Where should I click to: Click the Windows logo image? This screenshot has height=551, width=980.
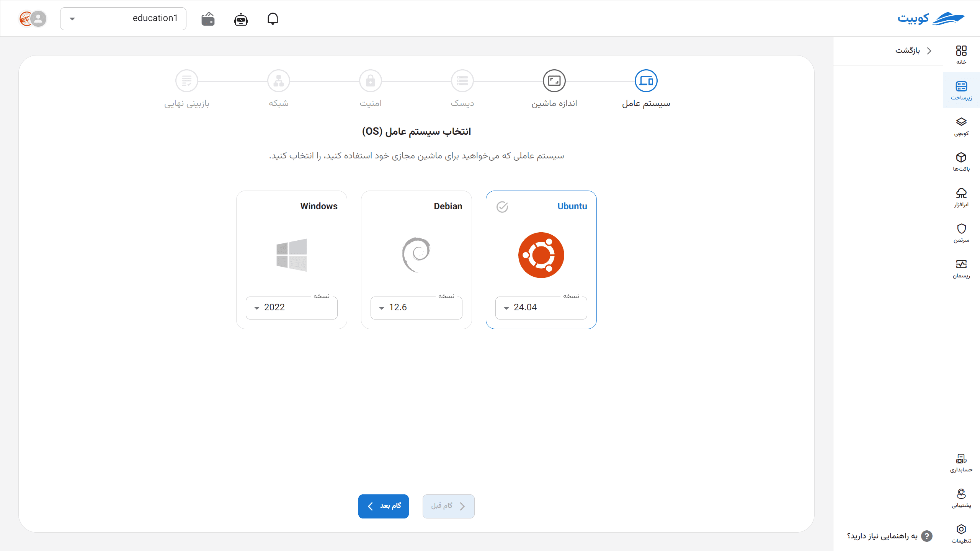pyautogui.click(x=292, y=255)
